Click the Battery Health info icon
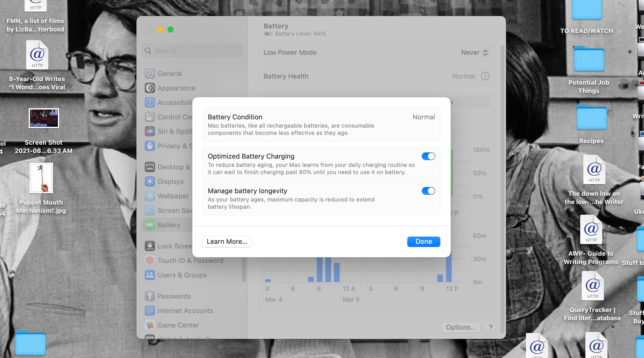The height and width of the screenshot is (358, 644). point(485,76)
